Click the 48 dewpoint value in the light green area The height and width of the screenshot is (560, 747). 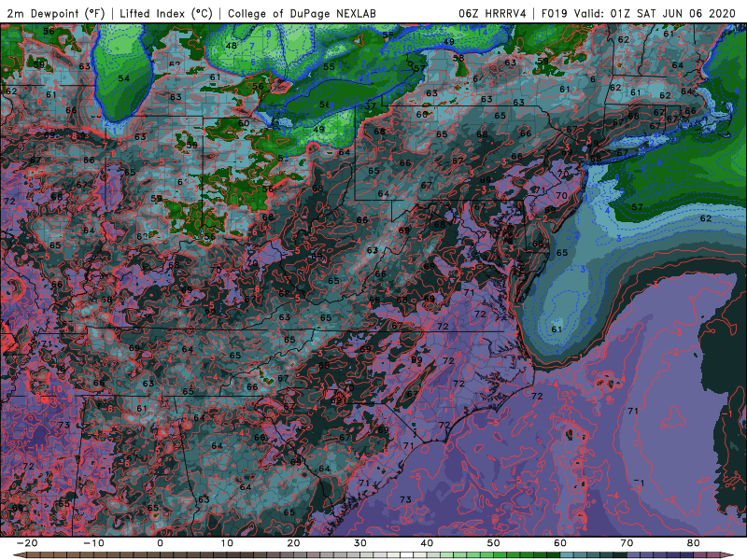231,46
